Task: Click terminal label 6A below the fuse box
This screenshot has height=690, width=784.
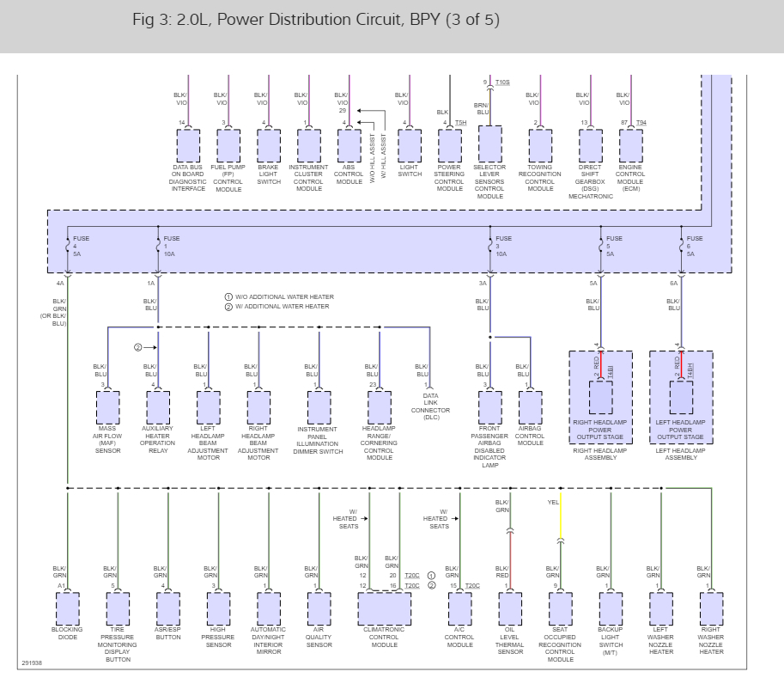Action: click(673, 284)
